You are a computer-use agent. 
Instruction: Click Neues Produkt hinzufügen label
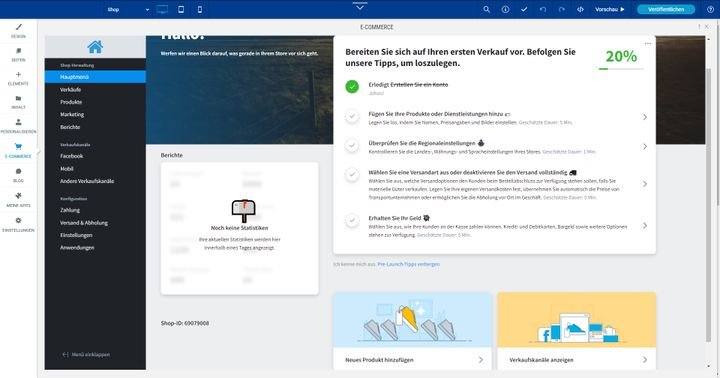click(x=379, y=360)
